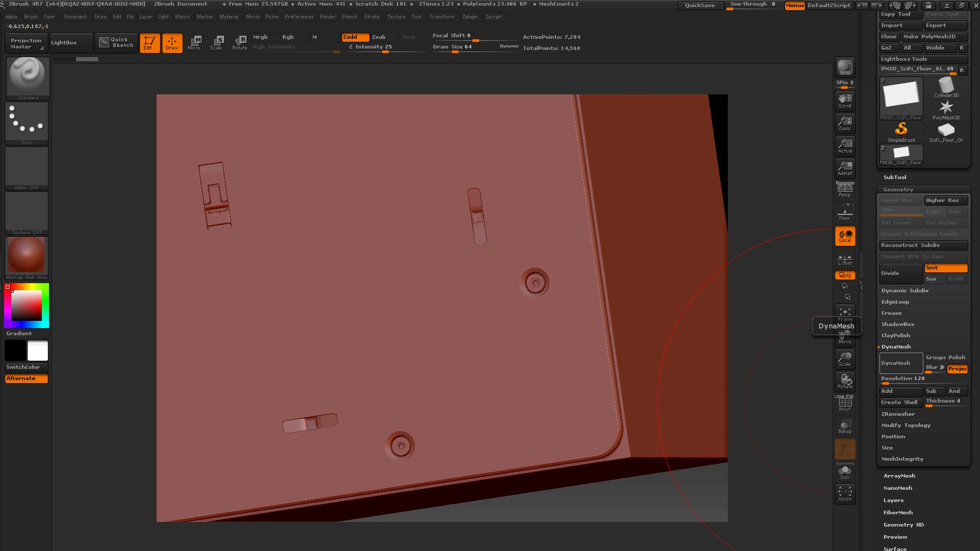
Task: Enable the Smt smooth toggle
Action: click(945, 267)
